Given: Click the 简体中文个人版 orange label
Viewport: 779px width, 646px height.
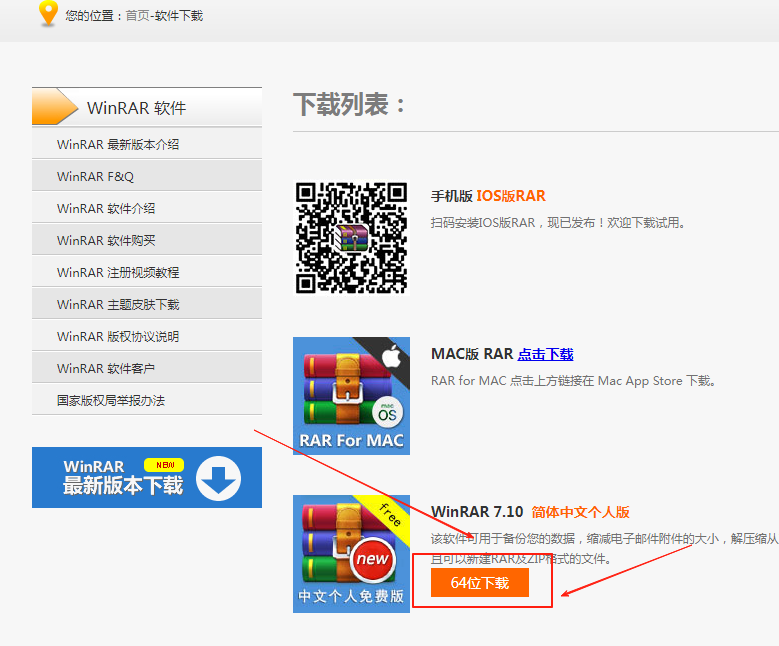Looking at the screenshot, I should (580, 512).
